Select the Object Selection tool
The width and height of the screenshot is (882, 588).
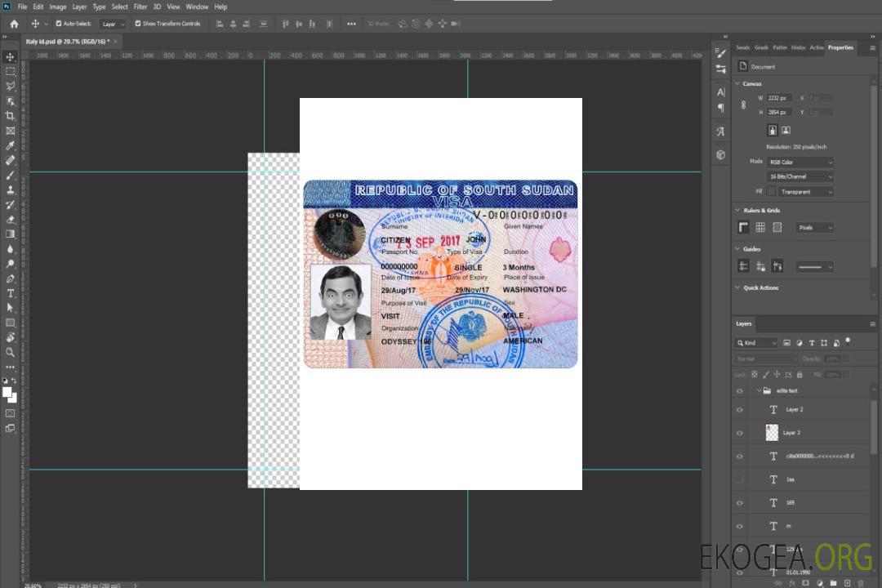(x=10, y=101)
